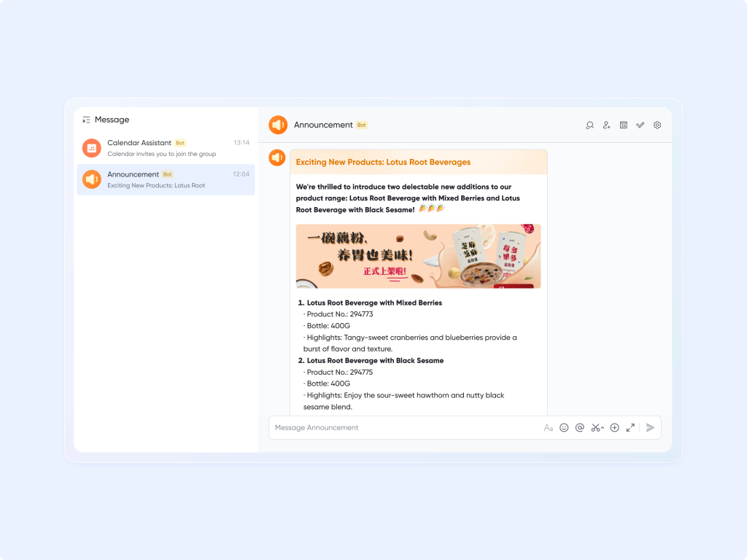Click the Message Announcement input field
This screenshot has width=747, height=560.
click(405, 427)
